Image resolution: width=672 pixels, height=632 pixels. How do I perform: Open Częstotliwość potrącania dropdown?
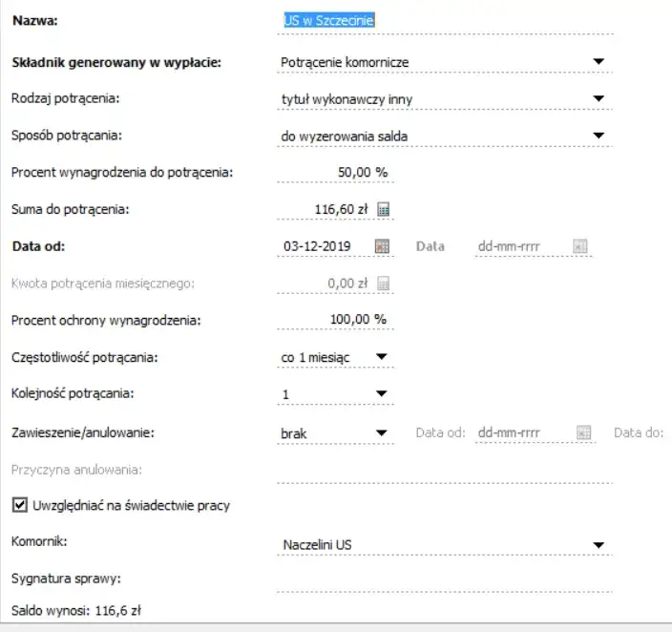tap(382, 357)
